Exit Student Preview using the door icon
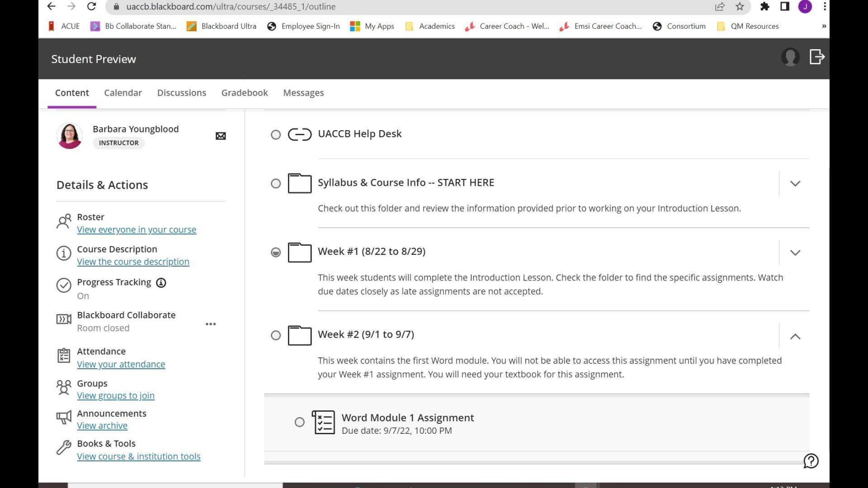 tap(816, 57)
